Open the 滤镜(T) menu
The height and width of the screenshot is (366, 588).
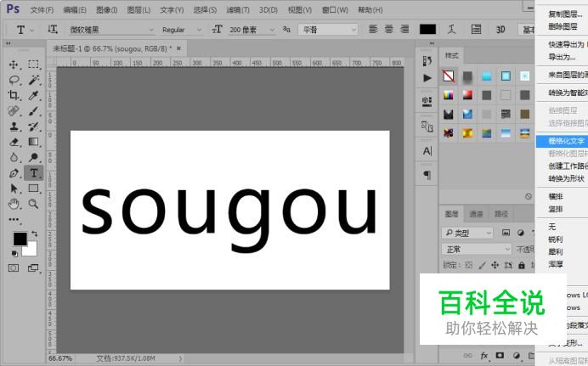coord(238,10)
